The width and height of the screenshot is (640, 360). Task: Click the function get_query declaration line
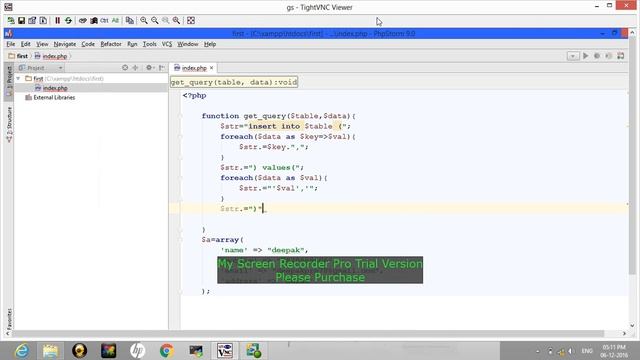point(279,116)
